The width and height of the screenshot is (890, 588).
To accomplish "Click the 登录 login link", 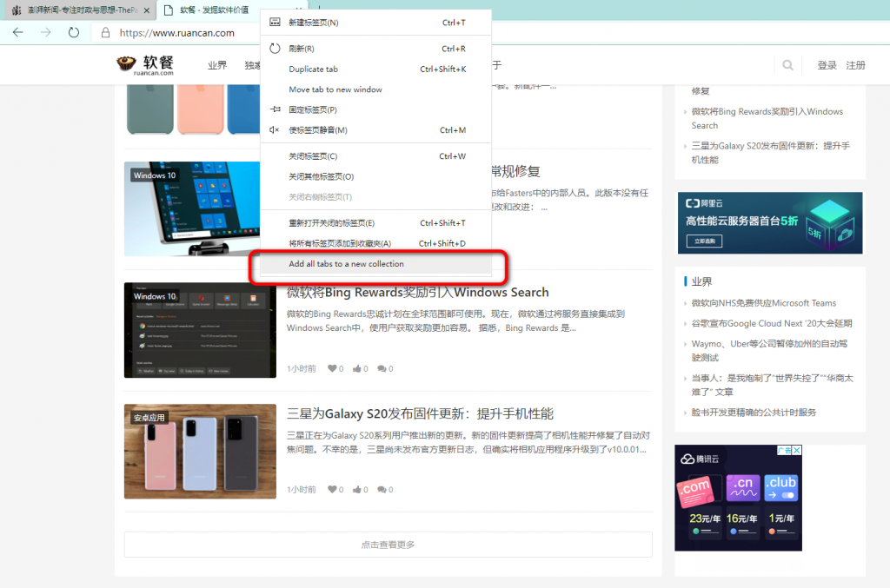I will pyautogui.click(x=827, y=65).
